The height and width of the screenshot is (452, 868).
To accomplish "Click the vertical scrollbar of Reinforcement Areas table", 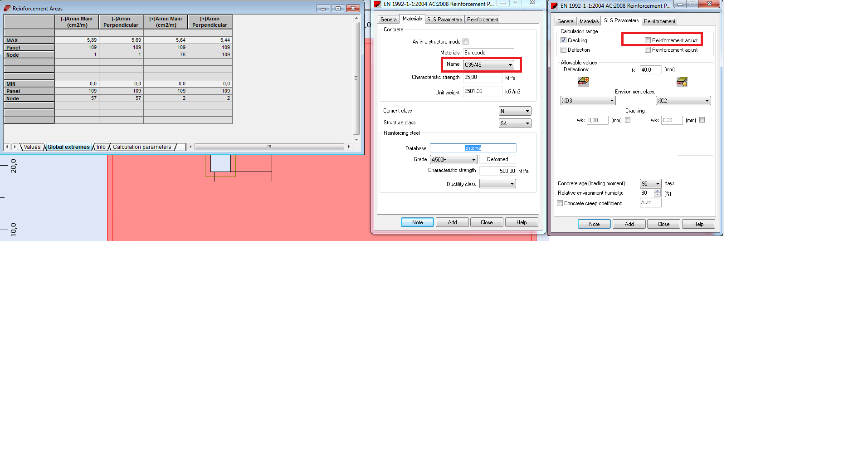I will tap(356, 78).
